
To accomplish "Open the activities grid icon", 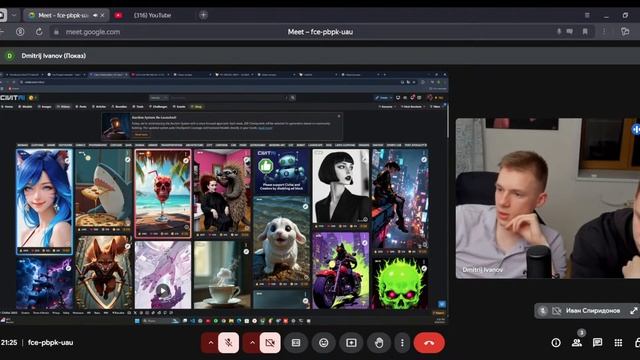I will (618, 343).
